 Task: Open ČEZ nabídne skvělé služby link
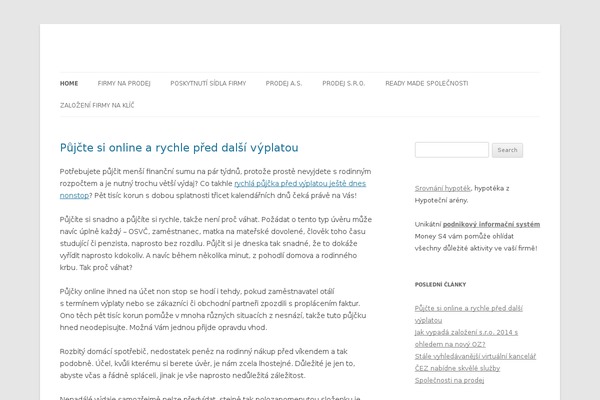pyautogui.click(x=457, y=368)
